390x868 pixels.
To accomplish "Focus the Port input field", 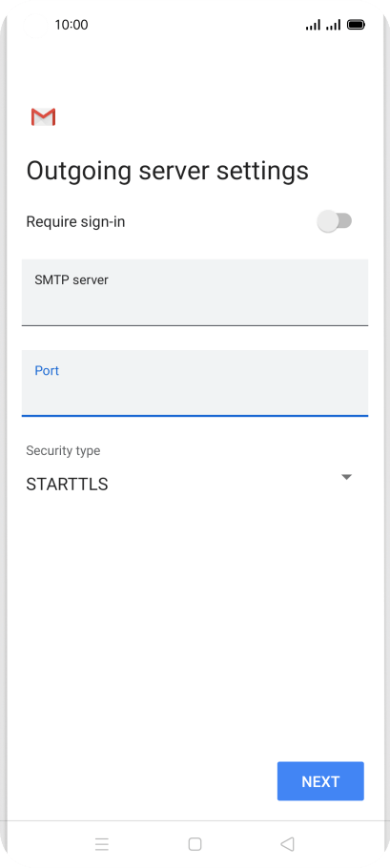I will click(195, 383).
